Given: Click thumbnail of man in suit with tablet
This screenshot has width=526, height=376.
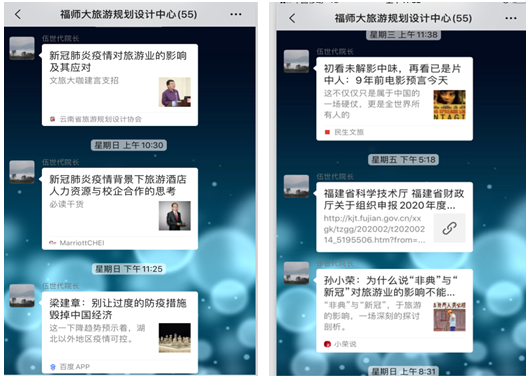Looking at the screenshot, I should coord(175,216).
